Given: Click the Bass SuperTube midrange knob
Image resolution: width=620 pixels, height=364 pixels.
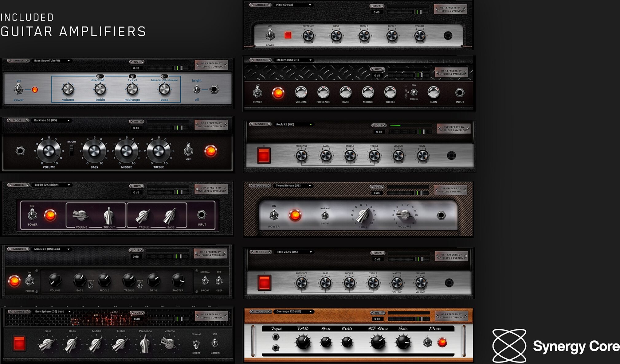Looking at the screenshot, I should [x=132, y=89].
